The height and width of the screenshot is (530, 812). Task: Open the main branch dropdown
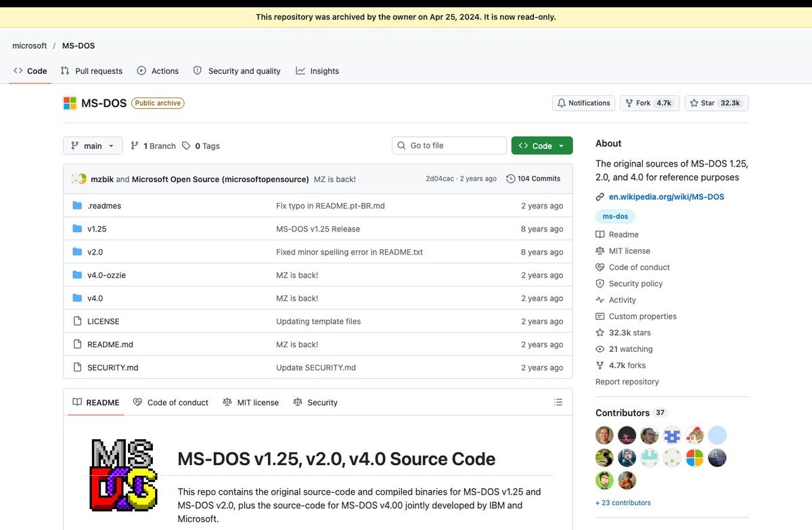(93, 146)
